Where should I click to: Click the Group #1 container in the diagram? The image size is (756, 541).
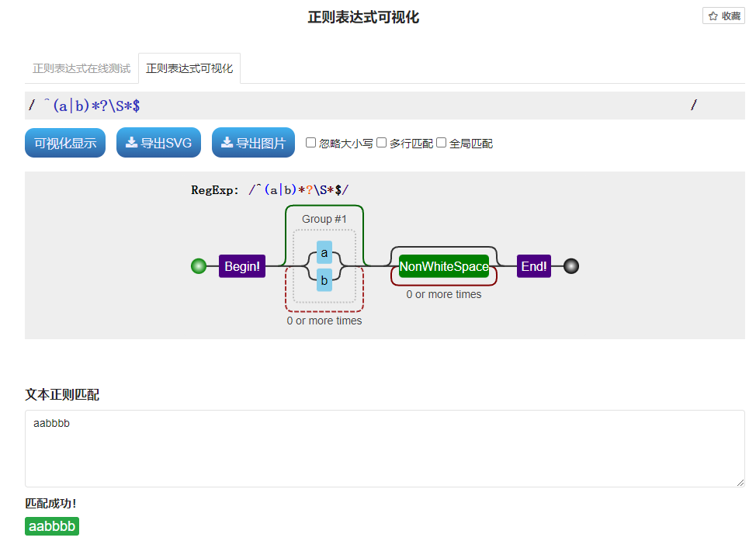tap(324, 219)
